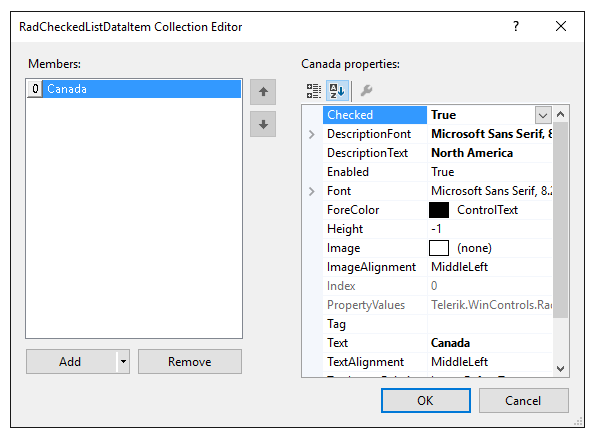This screenshot has height=442, width=599.
Task: Click the property grid scroll down arrow
Action: (x=560, y=369)
